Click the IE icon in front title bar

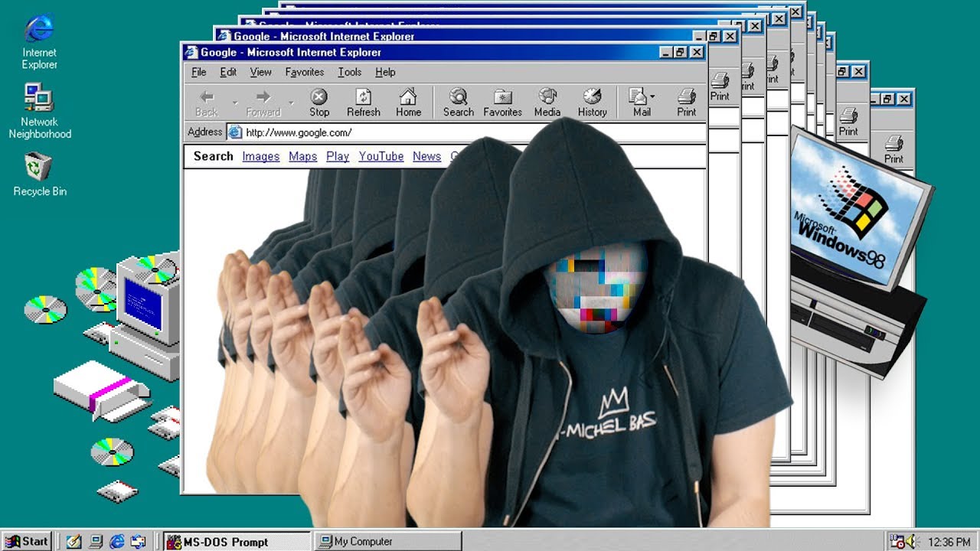191,53
